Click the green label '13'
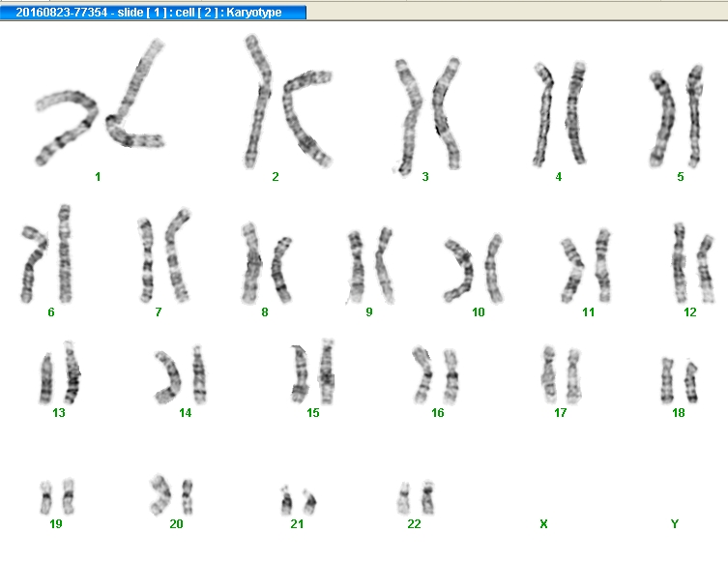 (59, 412)
